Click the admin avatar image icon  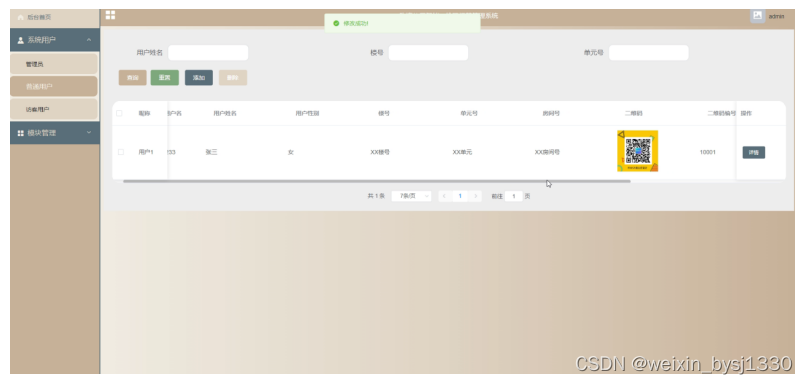757,16
